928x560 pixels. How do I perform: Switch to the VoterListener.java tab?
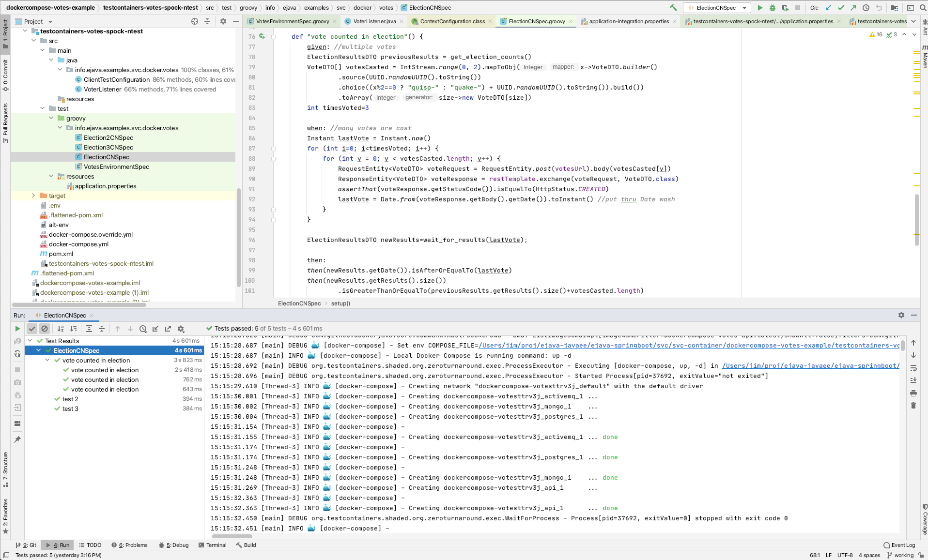(x=374, y=21)
